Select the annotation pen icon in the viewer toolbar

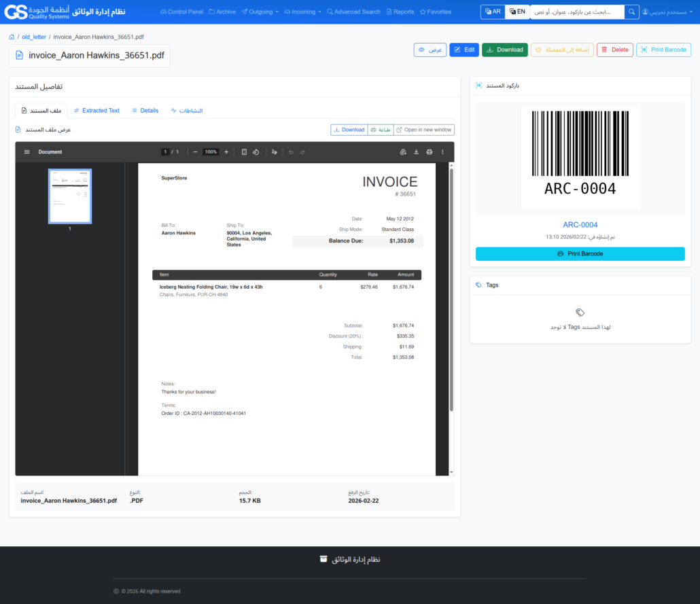(x=274, y=152)
